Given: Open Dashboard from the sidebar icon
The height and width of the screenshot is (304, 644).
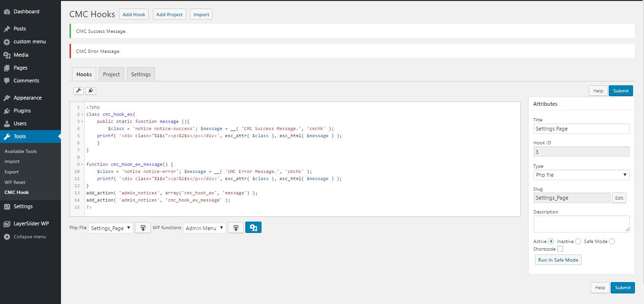Looking at the screenshot, I should coord(7,11).
